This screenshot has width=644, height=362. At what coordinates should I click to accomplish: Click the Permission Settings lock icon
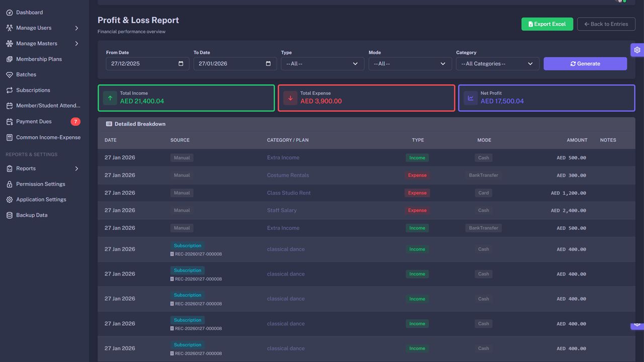pyautogui.click(x=10, y=185)
